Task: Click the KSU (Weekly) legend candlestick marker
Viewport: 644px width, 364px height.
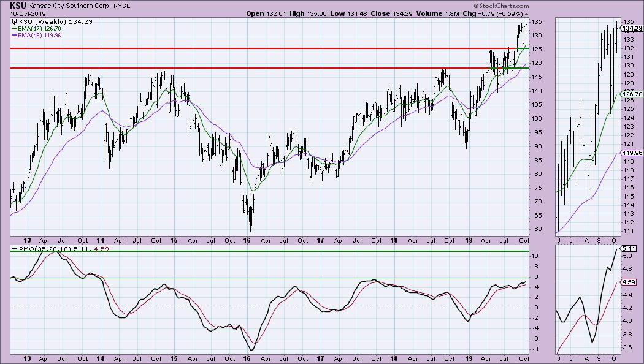Action: 14,21
